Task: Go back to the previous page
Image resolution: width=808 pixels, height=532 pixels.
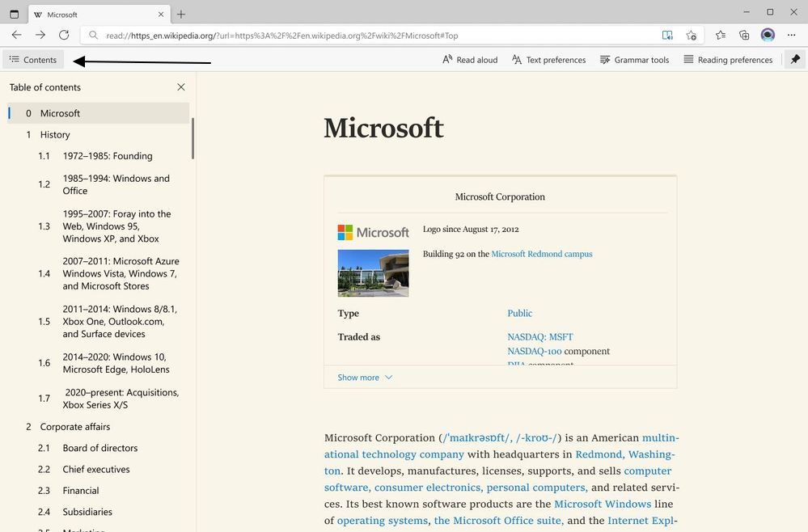Action: tap(16, 35)
